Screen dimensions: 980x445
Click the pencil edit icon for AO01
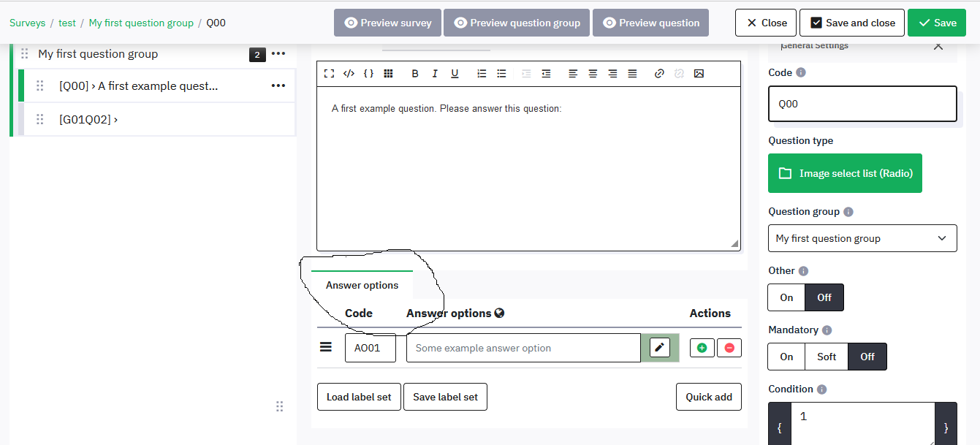pos(660,348)
